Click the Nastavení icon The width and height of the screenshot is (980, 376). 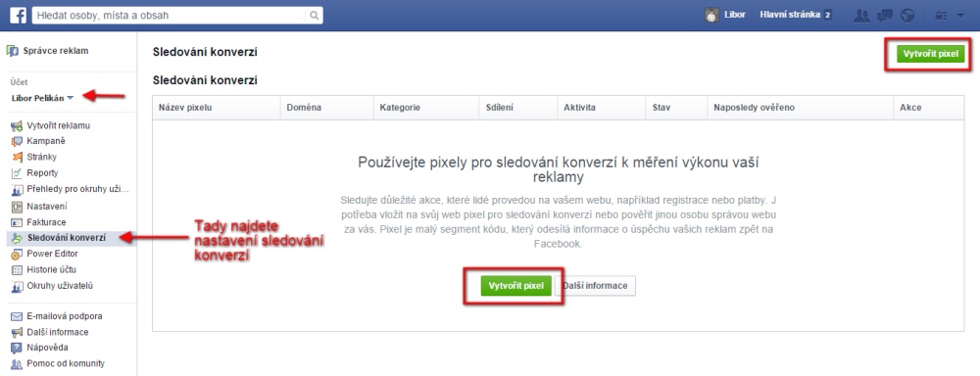point(17,207)
